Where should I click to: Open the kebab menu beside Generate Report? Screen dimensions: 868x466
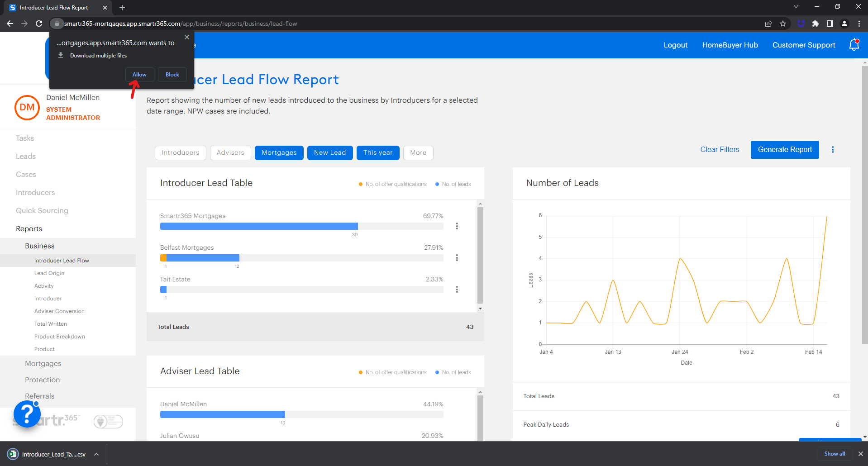833,150
